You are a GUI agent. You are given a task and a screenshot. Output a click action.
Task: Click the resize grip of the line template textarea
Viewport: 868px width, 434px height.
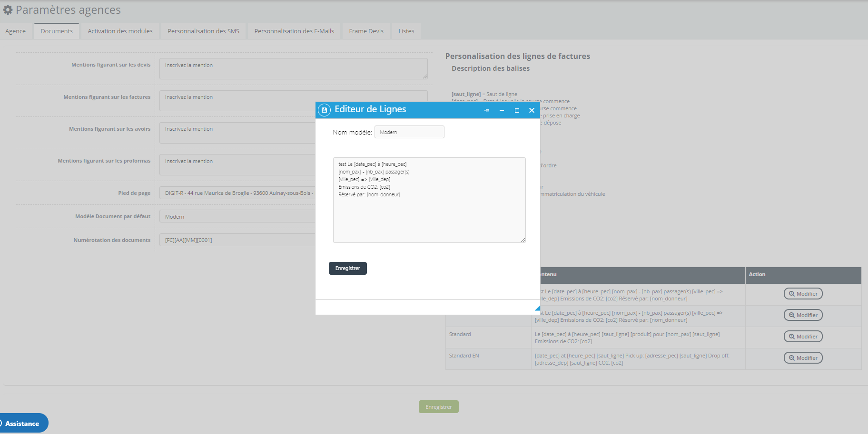[x=523, y=240]
